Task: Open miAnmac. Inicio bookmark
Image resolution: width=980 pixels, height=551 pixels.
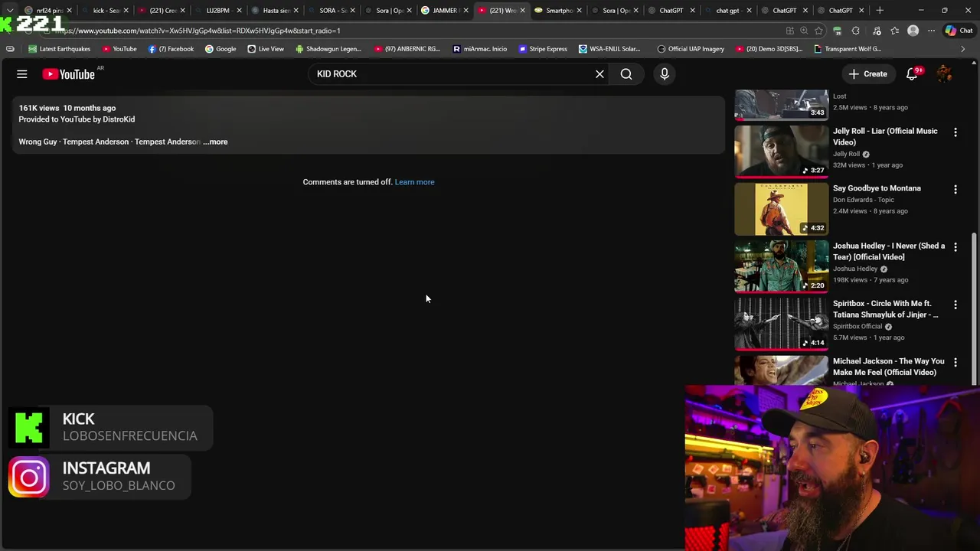Action: 480,49
